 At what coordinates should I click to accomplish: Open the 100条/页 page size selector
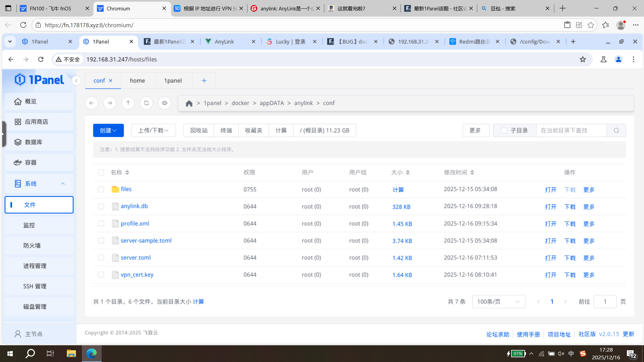tap(498, 302)
